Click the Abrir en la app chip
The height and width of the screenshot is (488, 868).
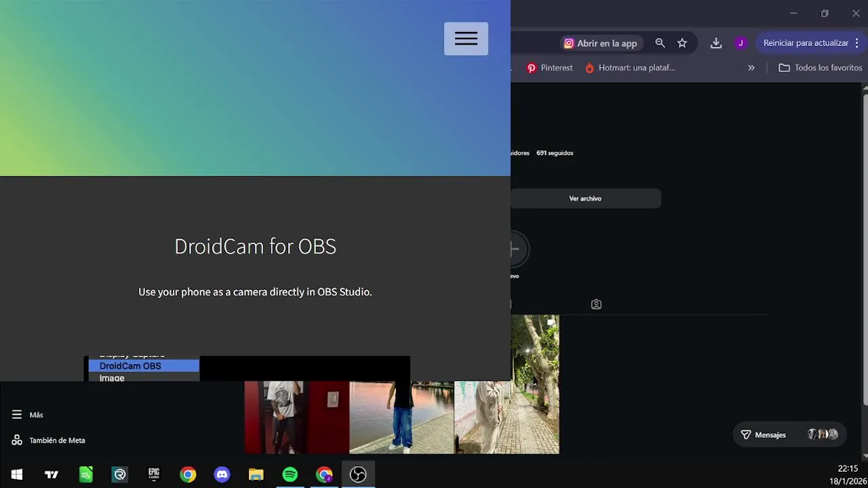[601, 43]
